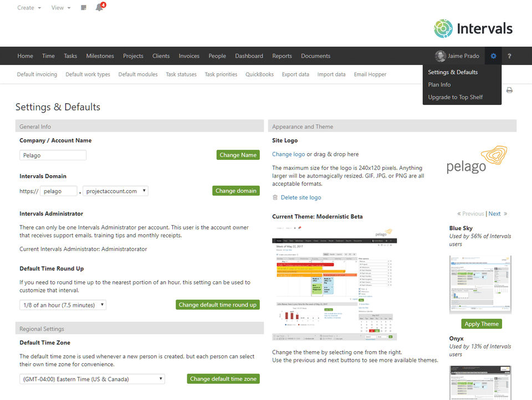Click the Change domain button
Screen dimensions: 532x400
[236, 191]
